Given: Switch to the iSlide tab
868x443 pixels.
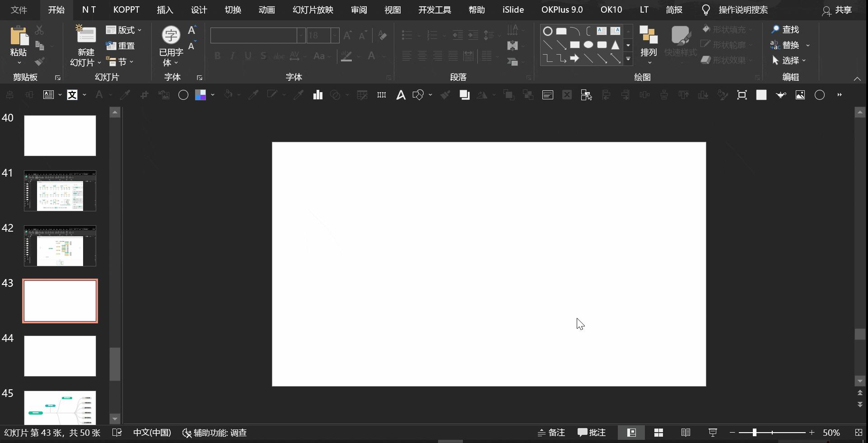Looking at the screenshot, I should [x=513, y=10].
